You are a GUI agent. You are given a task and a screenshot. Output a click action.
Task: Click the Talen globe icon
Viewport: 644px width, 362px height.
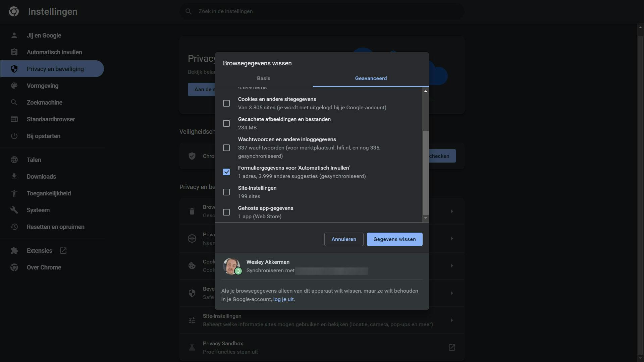pyautogui.click(x=14, y=160)
